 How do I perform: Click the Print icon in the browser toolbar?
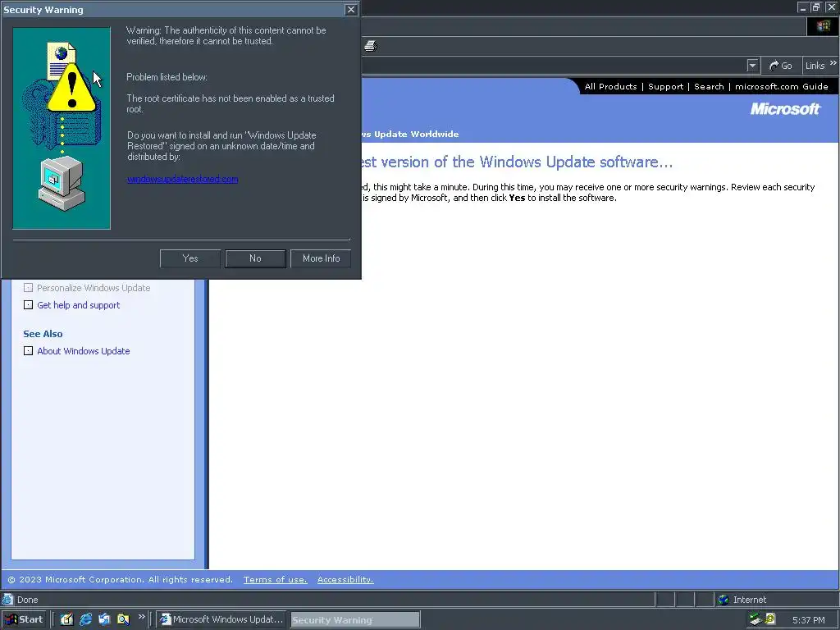(x=371, y=46)
